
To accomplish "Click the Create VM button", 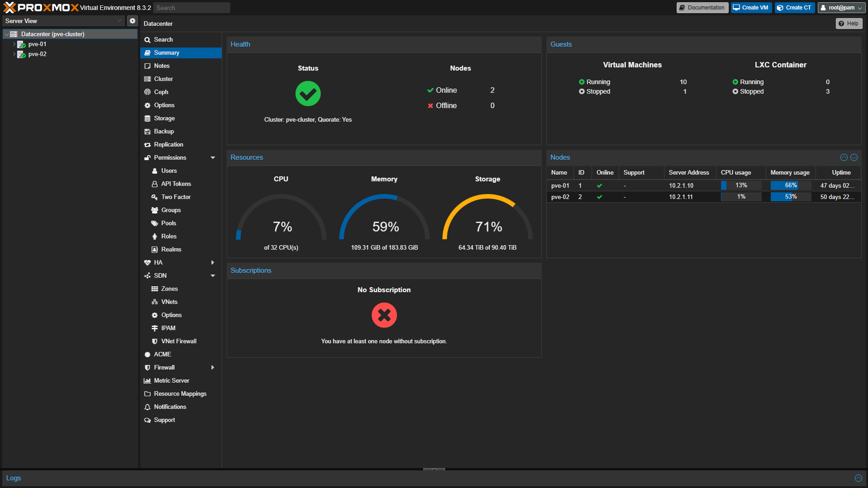I will [x=751, y=8].
